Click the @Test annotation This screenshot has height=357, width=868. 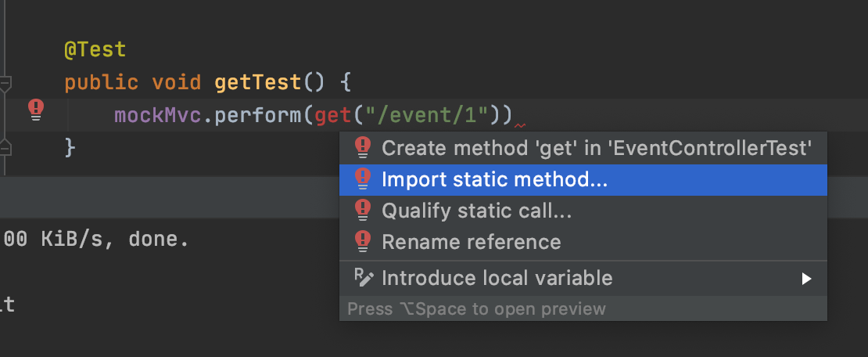pos(95,50)
